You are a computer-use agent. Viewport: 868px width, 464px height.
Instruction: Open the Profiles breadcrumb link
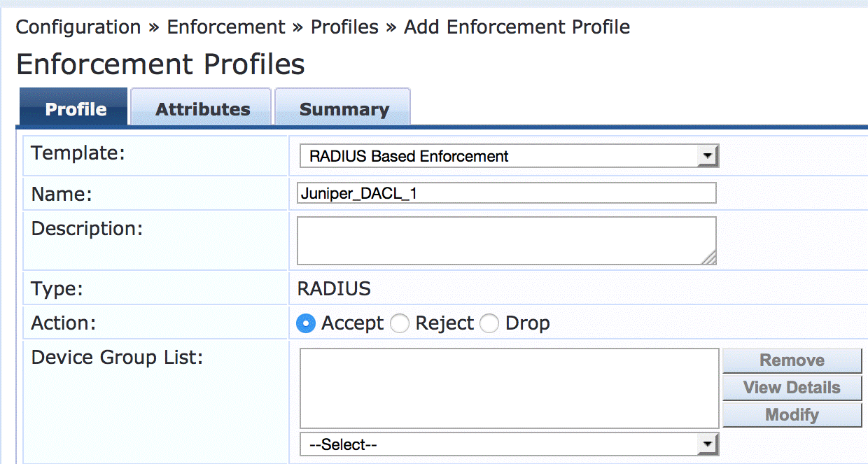[344, 27]
